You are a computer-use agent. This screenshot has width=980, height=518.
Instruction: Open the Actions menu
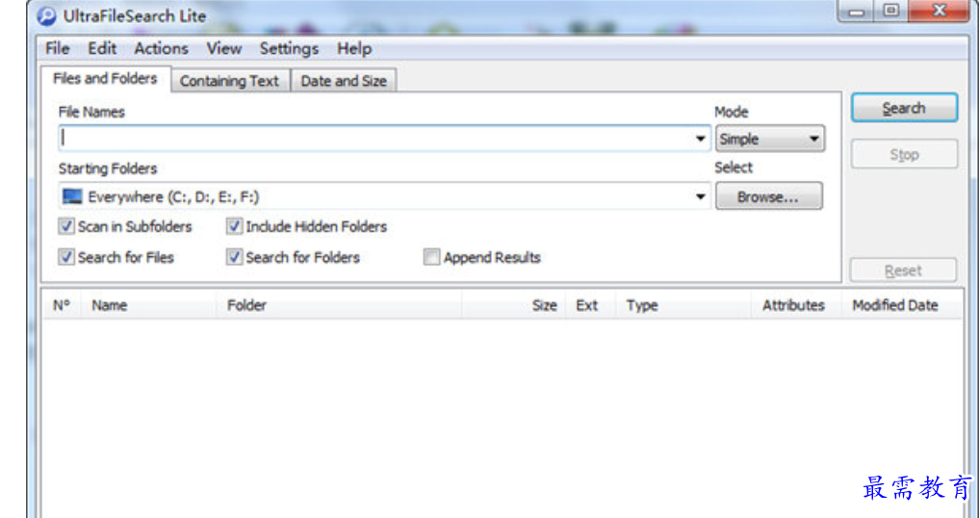coord(162,49)
